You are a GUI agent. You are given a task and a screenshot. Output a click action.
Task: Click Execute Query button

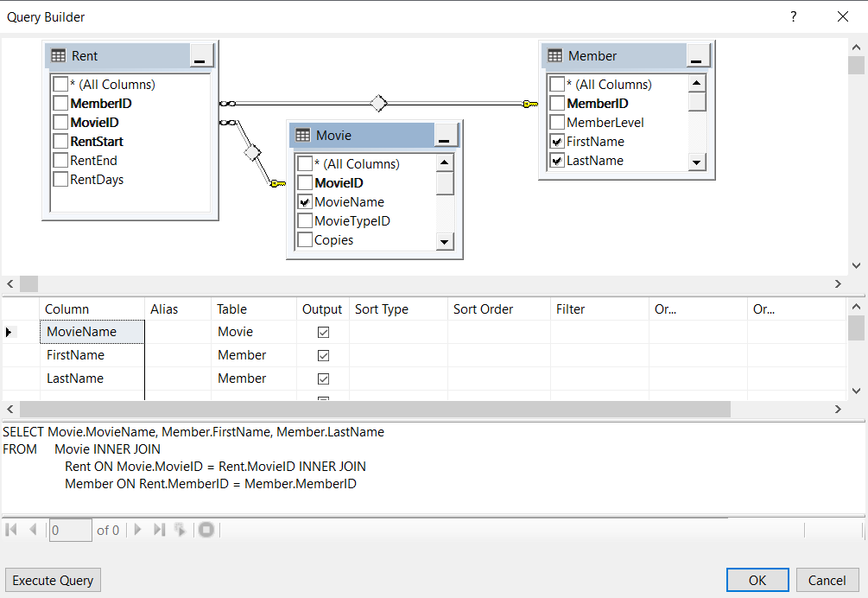pos(54,580)
